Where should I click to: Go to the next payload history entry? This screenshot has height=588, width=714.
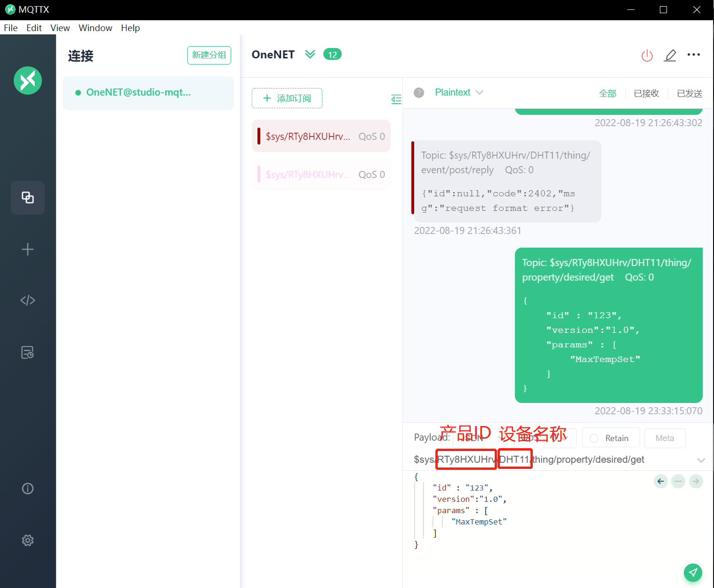pyautogui.click(x=696, y=481)
